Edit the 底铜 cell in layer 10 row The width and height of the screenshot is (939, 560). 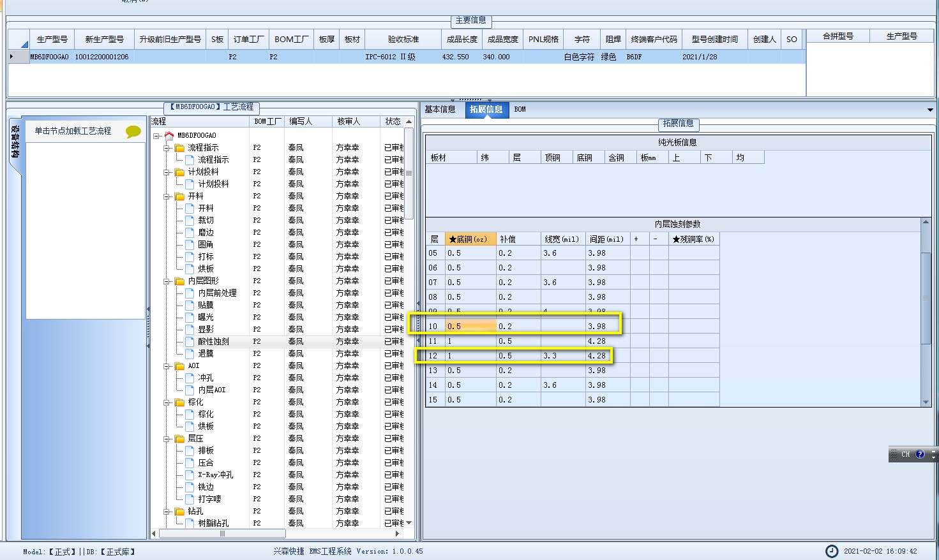[470, 326]
